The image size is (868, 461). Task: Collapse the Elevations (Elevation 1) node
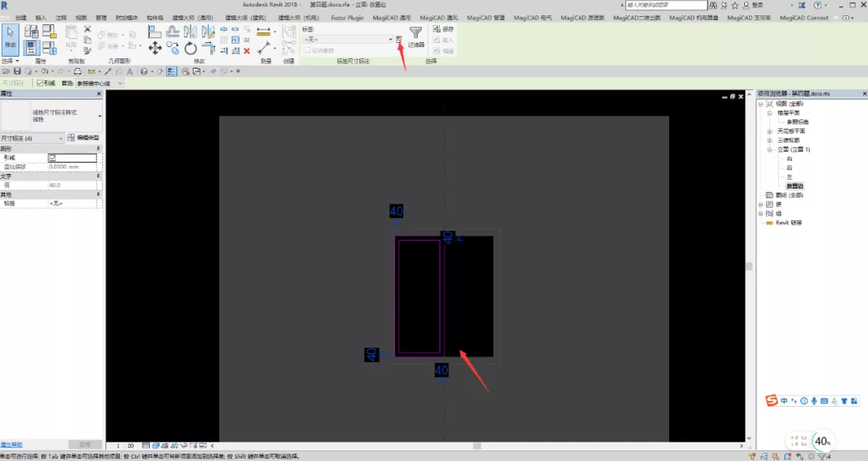click(769, 150)
